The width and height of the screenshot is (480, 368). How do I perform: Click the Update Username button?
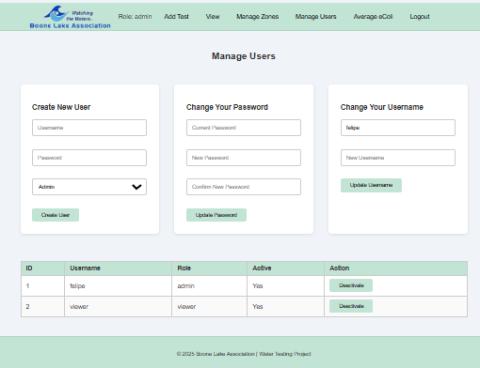point(371,185)
